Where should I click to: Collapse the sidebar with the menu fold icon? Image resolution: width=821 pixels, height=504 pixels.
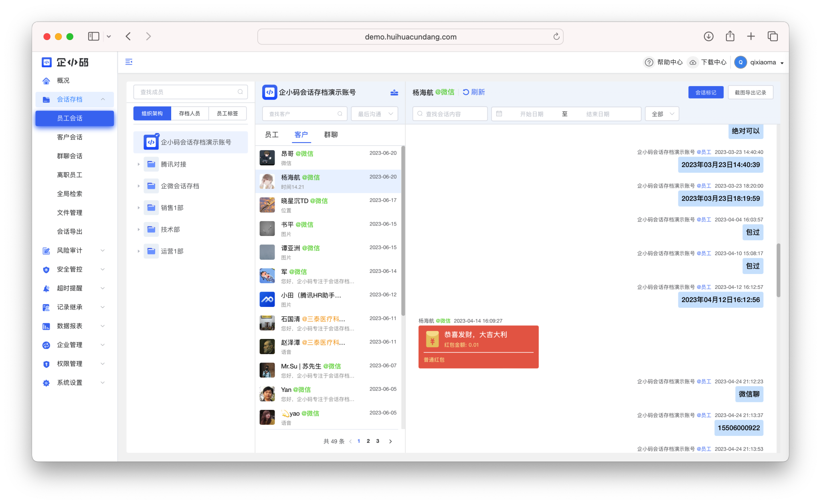pyautogui.click(x=129, y=62)
